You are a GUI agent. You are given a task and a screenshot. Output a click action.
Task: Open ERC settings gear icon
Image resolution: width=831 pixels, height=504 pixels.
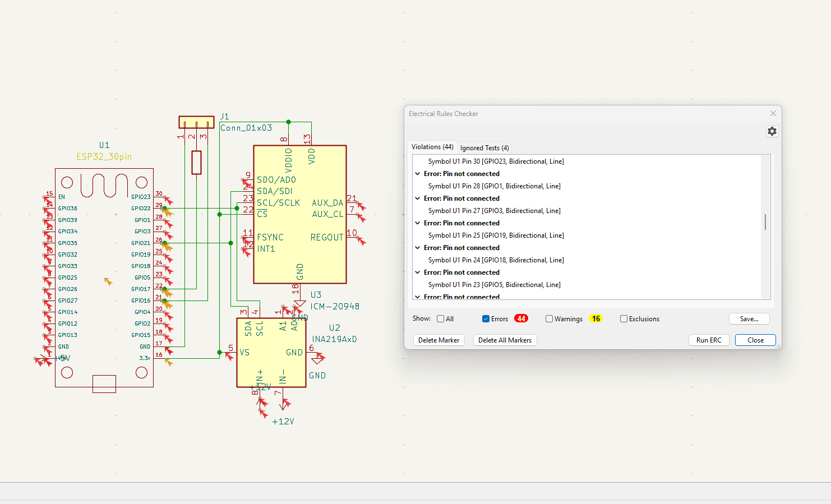click(772, 131)
